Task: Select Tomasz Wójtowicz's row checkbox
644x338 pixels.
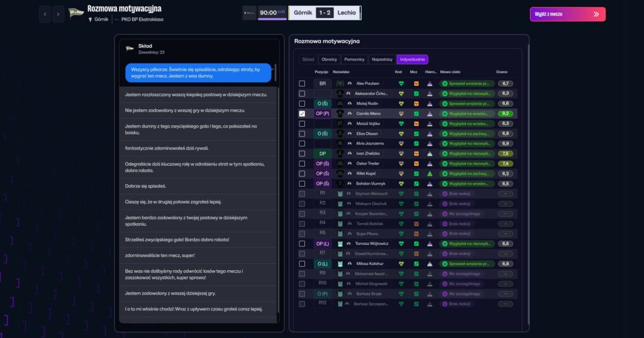Action: (x=303, y=244)
